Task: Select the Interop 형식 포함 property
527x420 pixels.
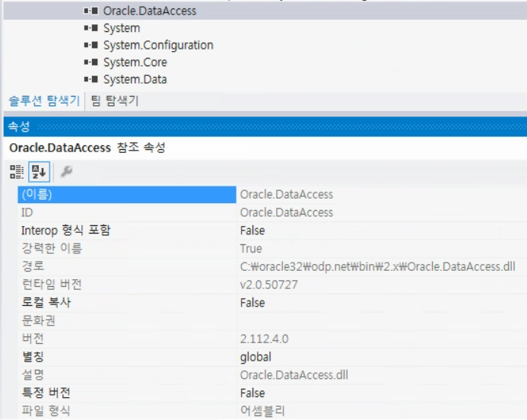Action: click(x=65, y=231)
